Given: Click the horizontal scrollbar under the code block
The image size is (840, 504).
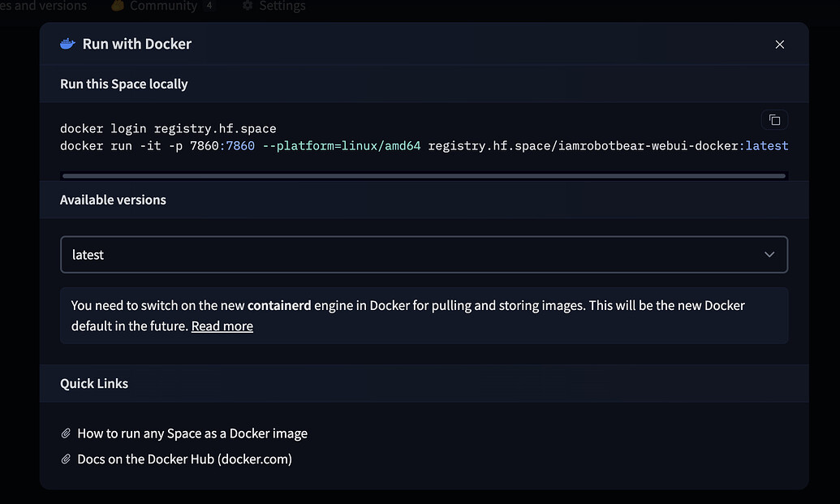Looking at the screenshot, I should [424, 175].
